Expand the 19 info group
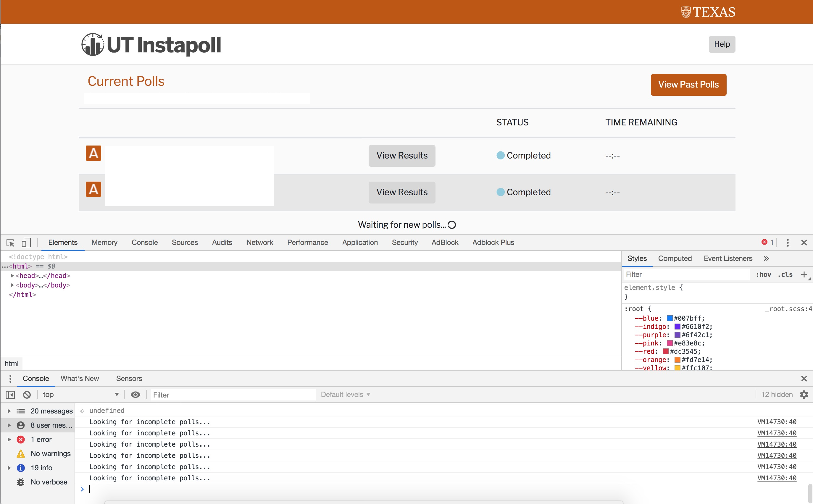813x504 pixels. (x=9, y=468)
